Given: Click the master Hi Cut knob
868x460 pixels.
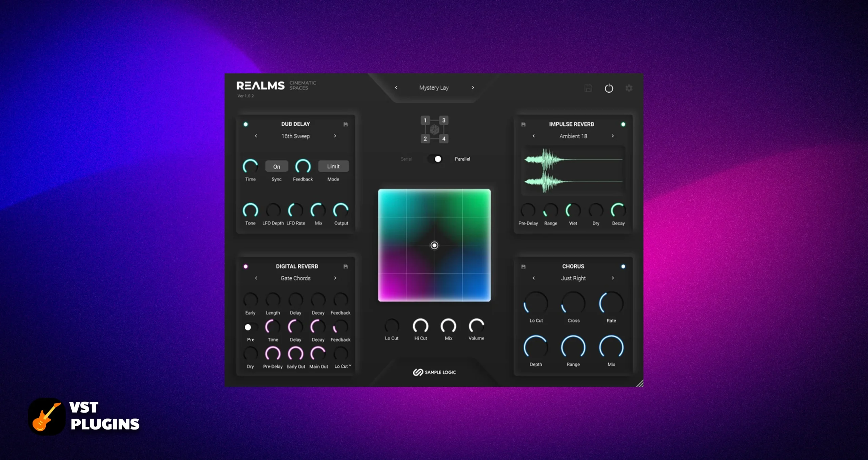Looking at the screenshot, I should click(x=420, y=326).
